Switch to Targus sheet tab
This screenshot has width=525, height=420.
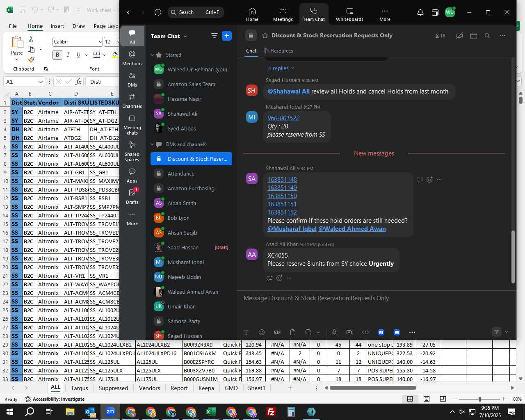(79, 388)
